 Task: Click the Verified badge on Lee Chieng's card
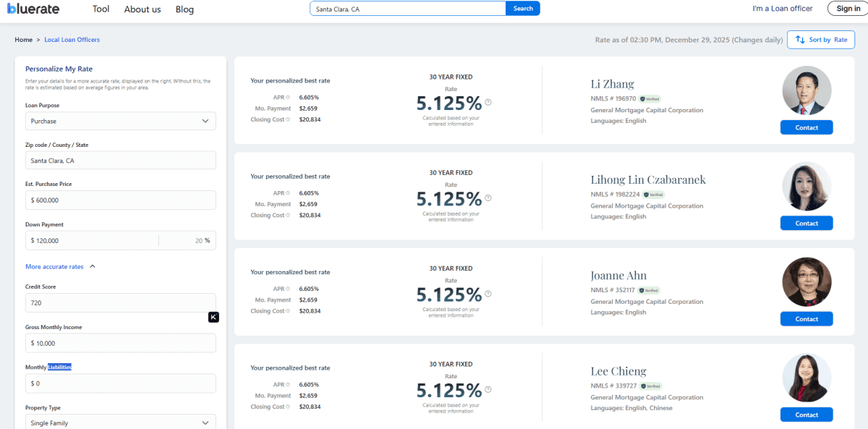(x=652, y=386)
